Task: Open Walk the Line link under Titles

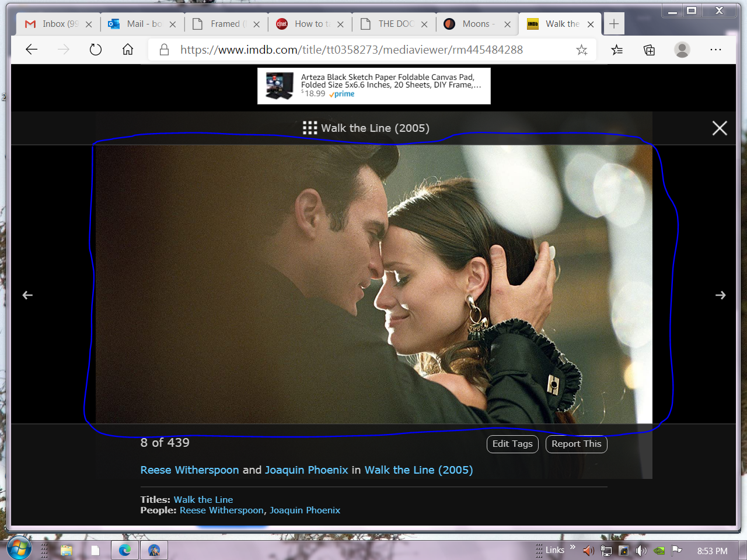Action: tap(203, 500)
